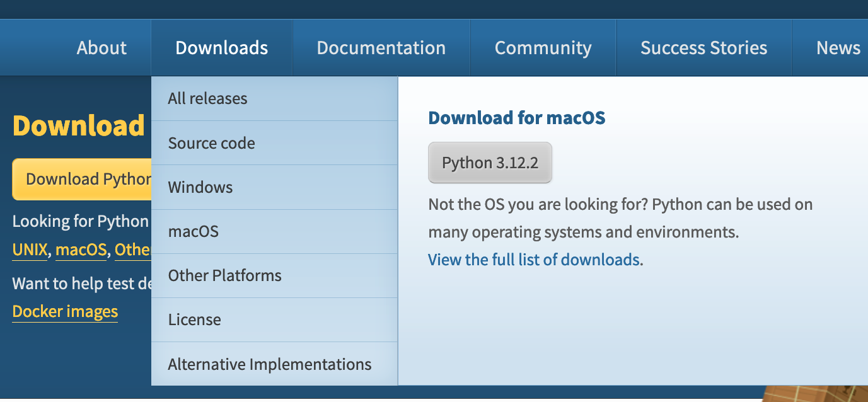Screen dimensions: 868x402
Task: Follow the View the full list of downloads link
Action: (x=534, y=260)
